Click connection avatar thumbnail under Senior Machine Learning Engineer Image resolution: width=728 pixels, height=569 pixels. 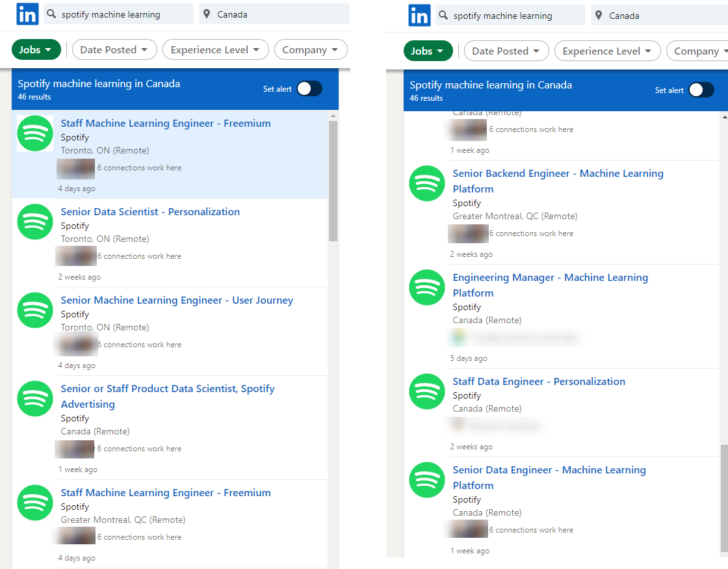coord(75,344)
